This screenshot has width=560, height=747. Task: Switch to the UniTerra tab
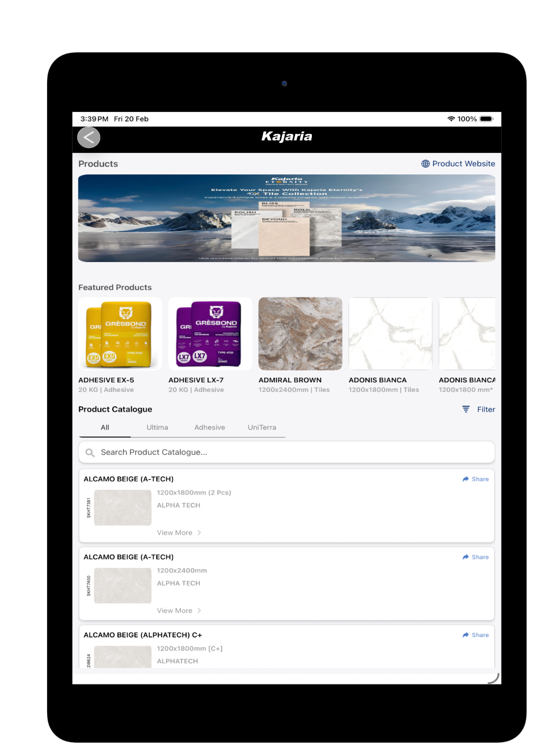pyautogui.click(x=262, y=428)
